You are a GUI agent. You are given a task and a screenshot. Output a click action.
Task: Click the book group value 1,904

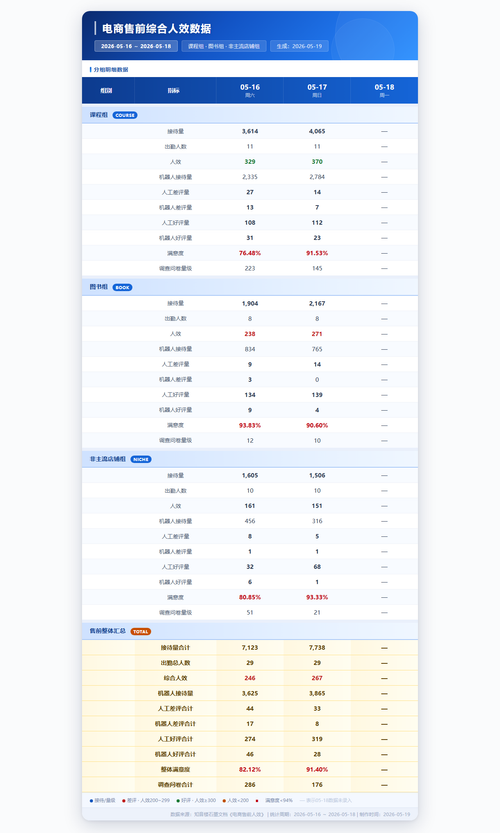point(250,303)
